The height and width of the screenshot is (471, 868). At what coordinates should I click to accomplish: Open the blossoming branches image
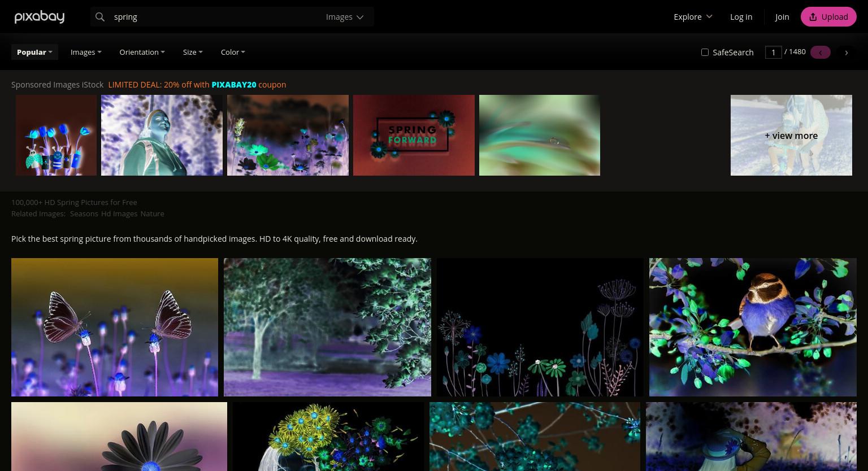click(x=535, y=437)
